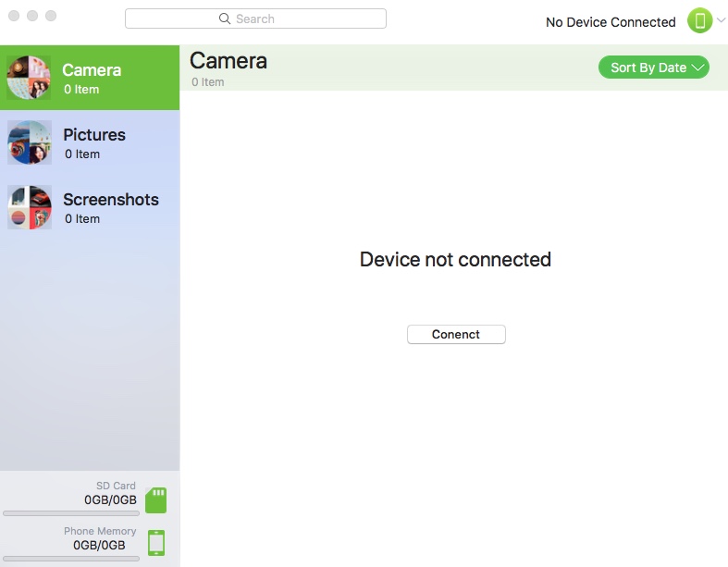The height and width of the screenshot is (567, 728).
Task: Click the Pictures album thumbnail
Action: [x=30, y=142]
